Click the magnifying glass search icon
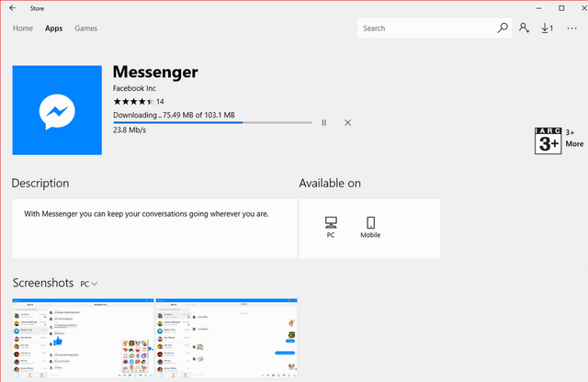 (503, 28)
